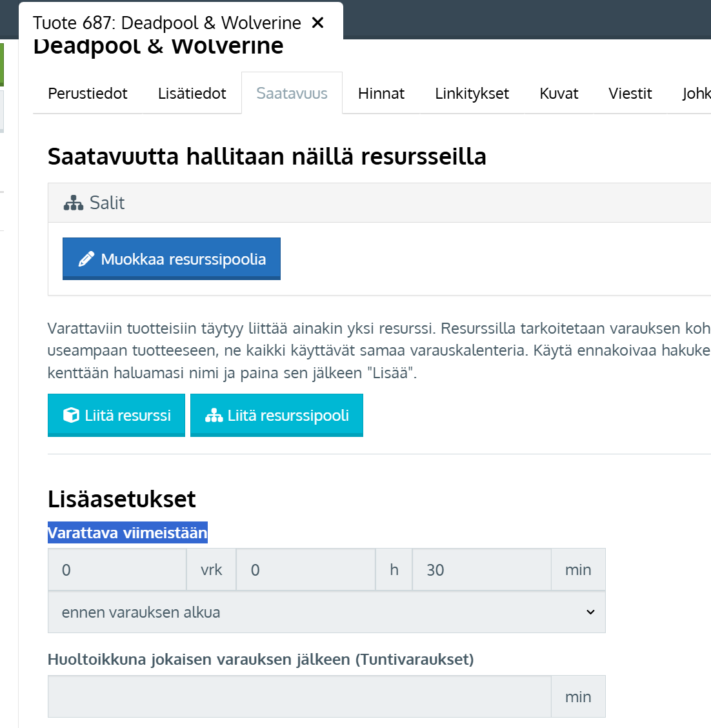The width and height of the screenshot is (711, 728).
Task: Close the Tuote 687 Deadpool & Wolverine tab
Action: pyautogui.click(x=317, y=23)
